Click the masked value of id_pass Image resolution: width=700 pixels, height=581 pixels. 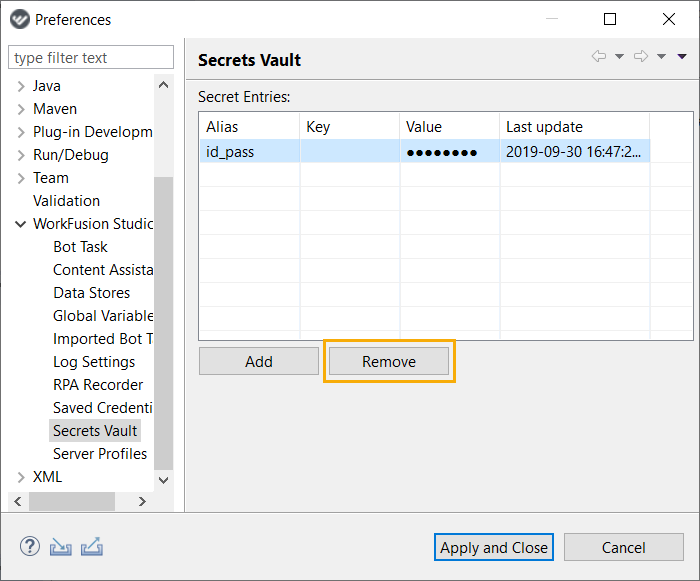click(450, 152)
